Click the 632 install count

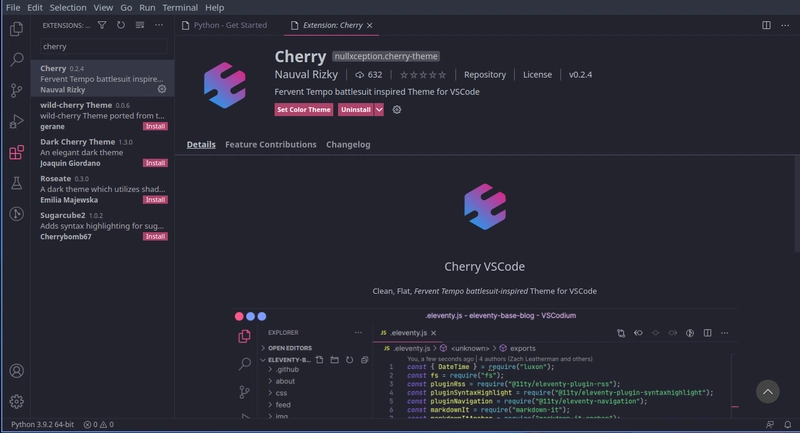coord(369,74)
